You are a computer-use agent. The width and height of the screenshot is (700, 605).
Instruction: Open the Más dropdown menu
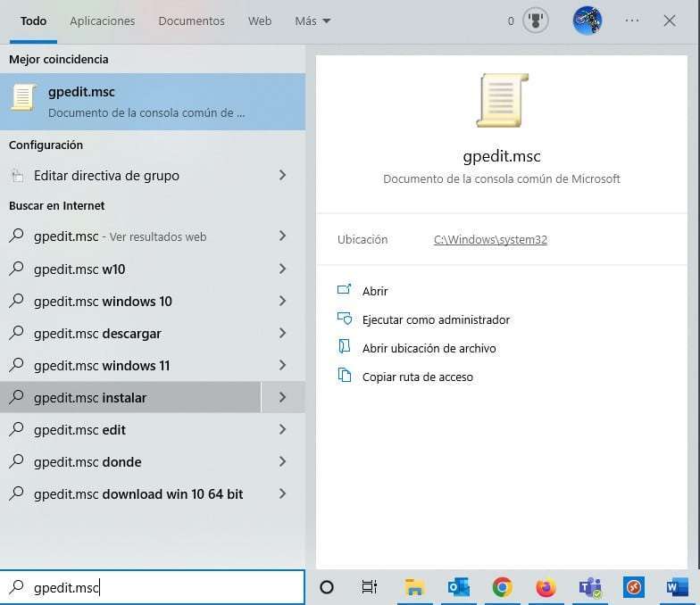312,21
